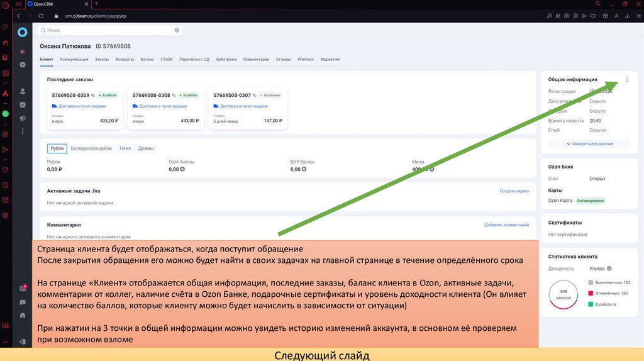Open a new browser tab with plus
The image size is (644, 361).
[x=96, y=4]
